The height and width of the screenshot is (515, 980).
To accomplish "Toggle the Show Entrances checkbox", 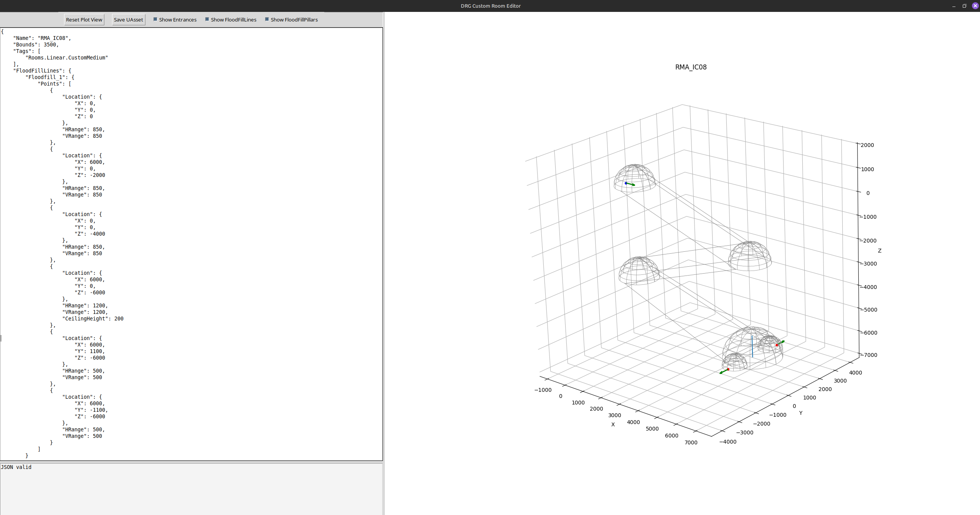I will (x=155, y=19).
